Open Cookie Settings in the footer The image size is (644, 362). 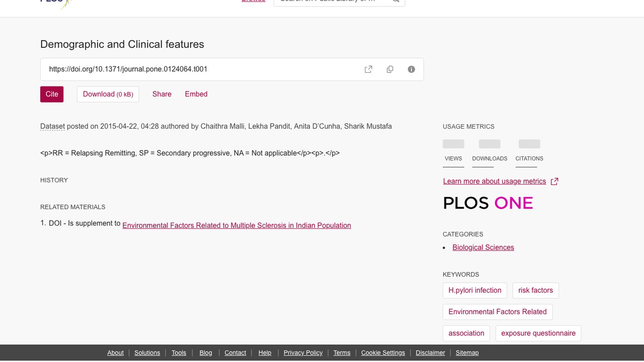point(383,353)
